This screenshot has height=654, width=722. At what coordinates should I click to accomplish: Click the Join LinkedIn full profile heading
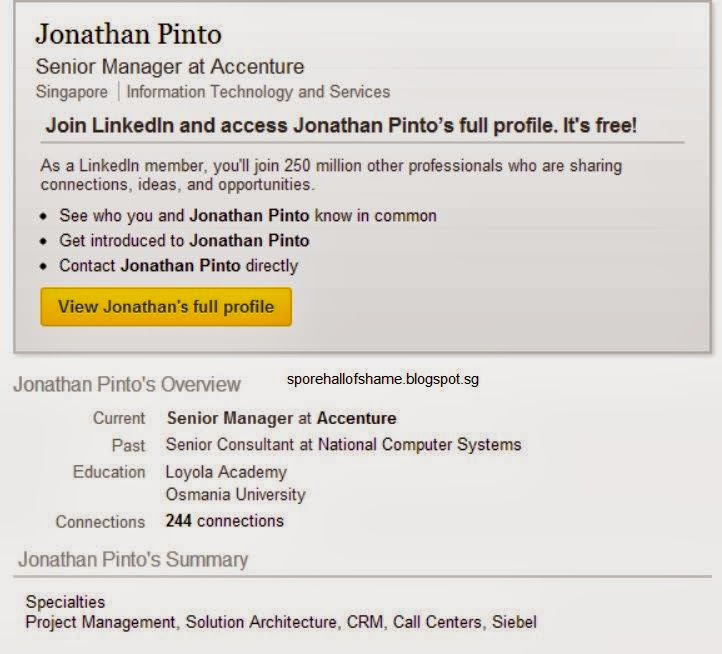click(x=341, y=126)
